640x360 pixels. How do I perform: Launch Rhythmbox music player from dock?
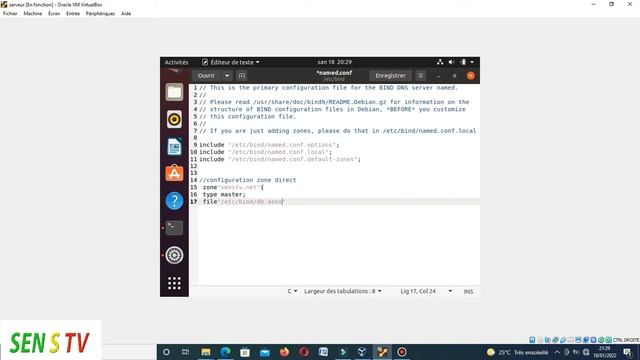pyautogui.click(x=174, y=120)
